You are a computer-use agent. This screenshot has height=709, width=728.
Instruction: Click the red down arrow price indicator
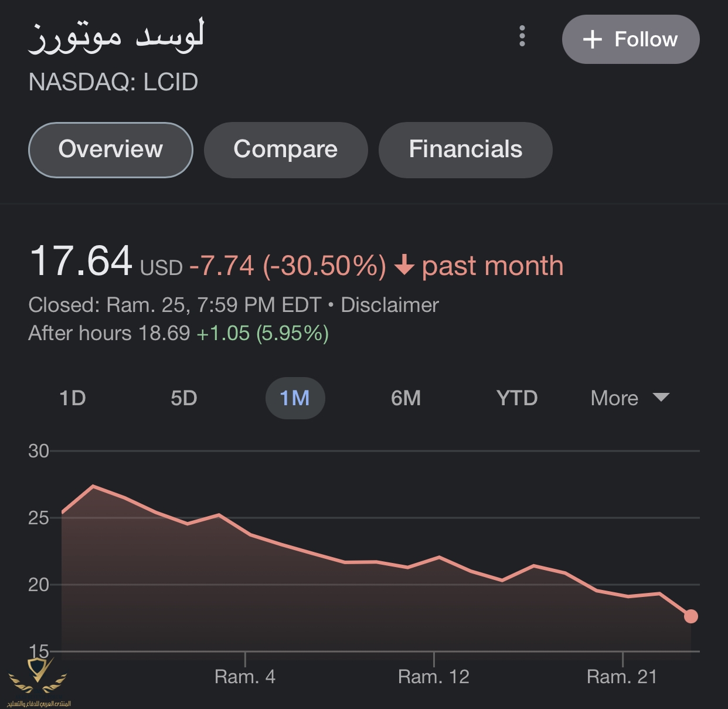404,265
